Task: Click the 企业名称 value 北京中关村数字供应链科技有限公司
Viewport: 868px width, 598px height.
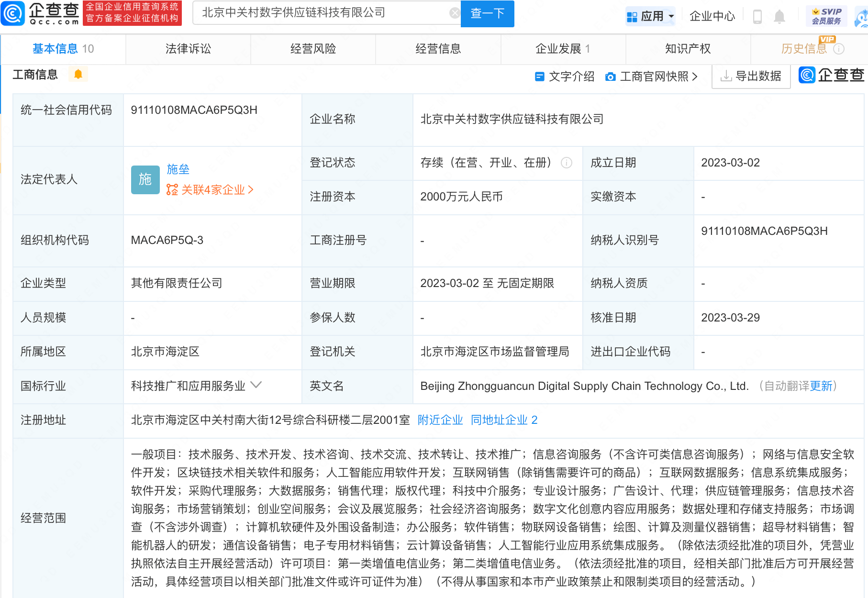Action: 512,119
